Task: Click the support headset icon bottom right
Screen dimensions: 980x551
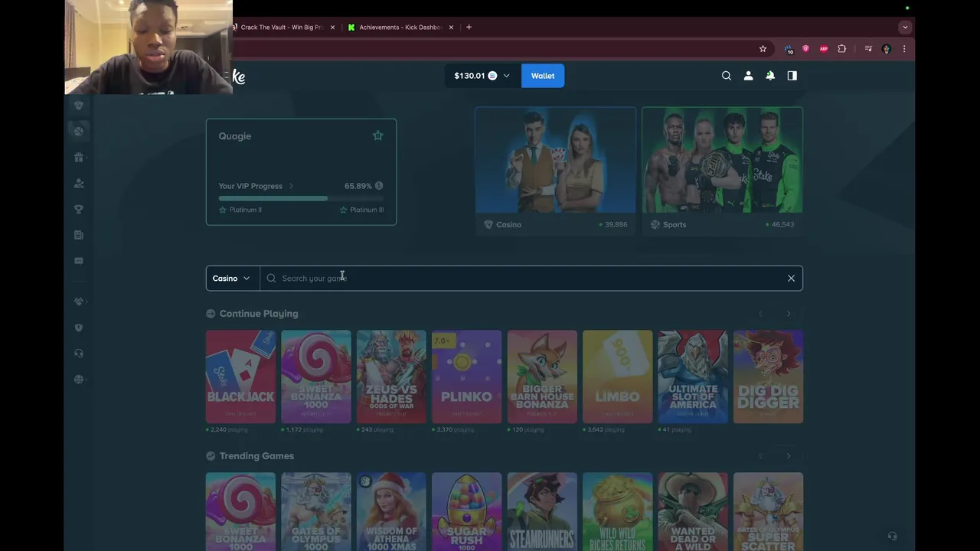Action: [892, 536]
